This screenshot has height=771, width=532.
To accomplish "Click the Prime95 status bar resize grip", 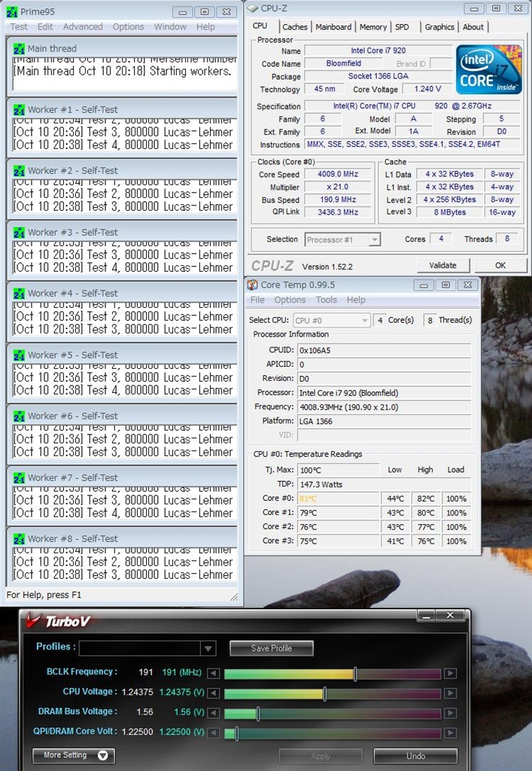I will (x=234, y=597).
